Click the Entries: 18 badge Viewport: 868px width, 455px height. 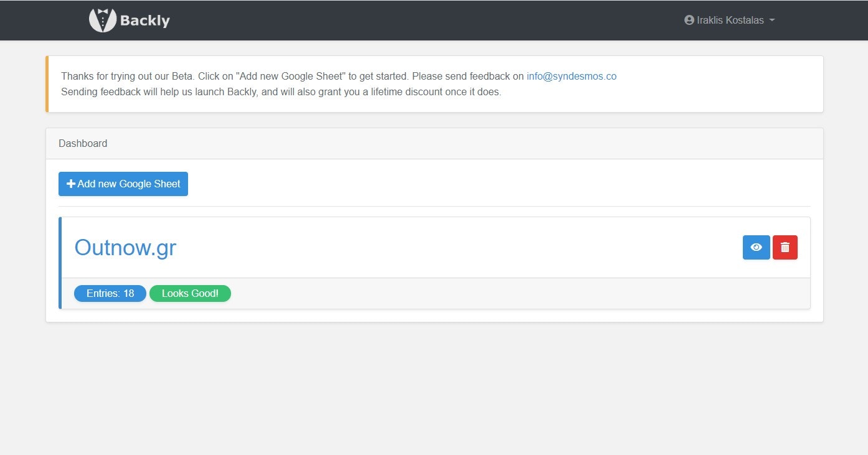(110, 294)
